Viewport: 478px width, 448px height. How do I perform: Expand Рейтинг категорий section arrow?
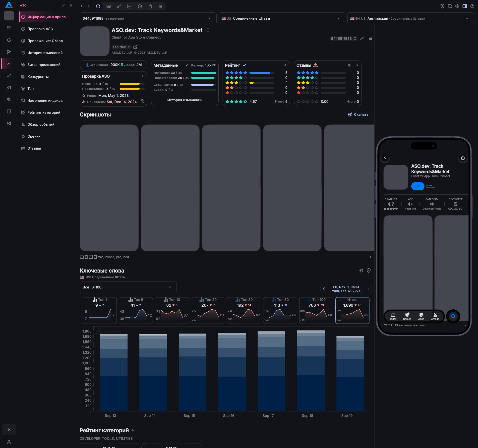[x=133, y=430]
